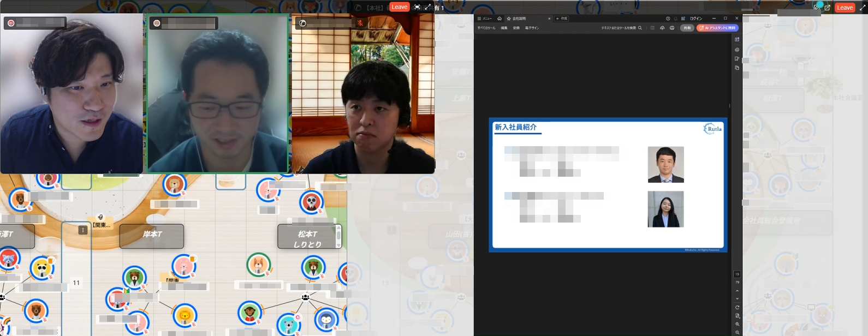
Task: Go to previous page with up chevron
Action: pos(737,291)
